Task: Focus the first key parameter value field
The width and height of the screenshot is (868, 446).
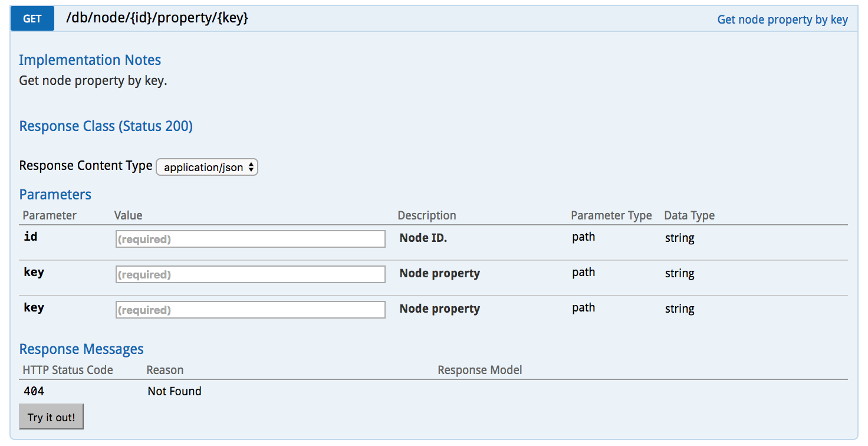Action: 250,274
